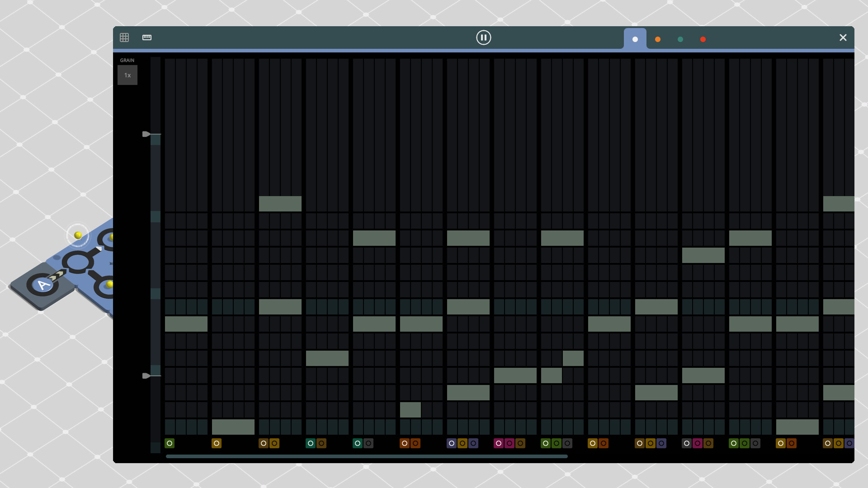Image resolution: width=868 pixels, height=488 pixels.
Task: Select the teal-dot track indicator
Action: click(680, 39)
